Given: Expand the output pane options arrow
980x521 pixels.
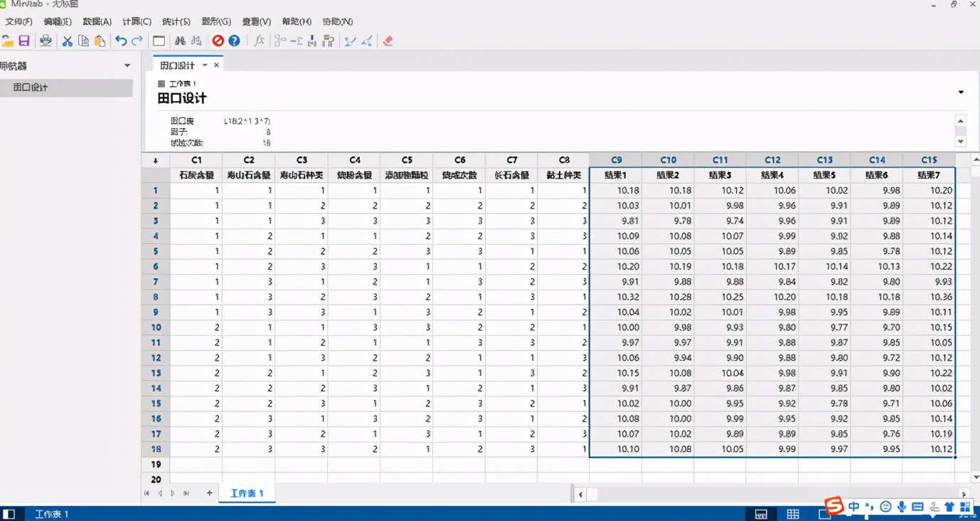Looking at the screenshot, I should [961, 92].
